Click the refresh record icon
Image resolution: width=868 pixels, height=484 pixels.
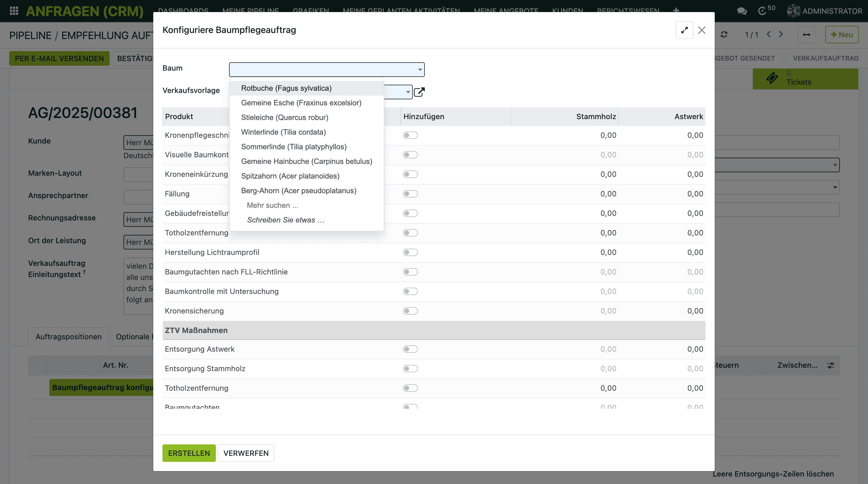724,34
